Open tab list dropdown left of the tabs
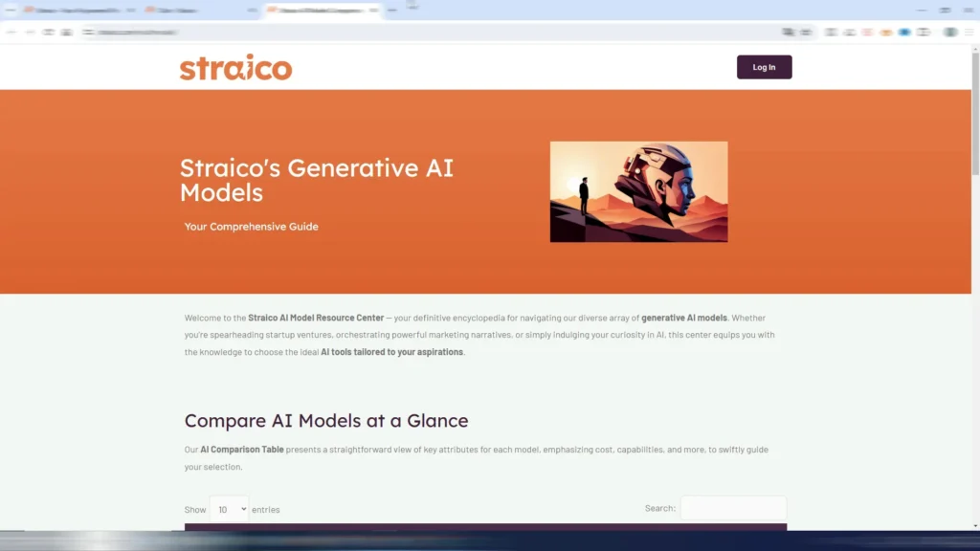This screenshot has width=980, height=551. (10, 10)
